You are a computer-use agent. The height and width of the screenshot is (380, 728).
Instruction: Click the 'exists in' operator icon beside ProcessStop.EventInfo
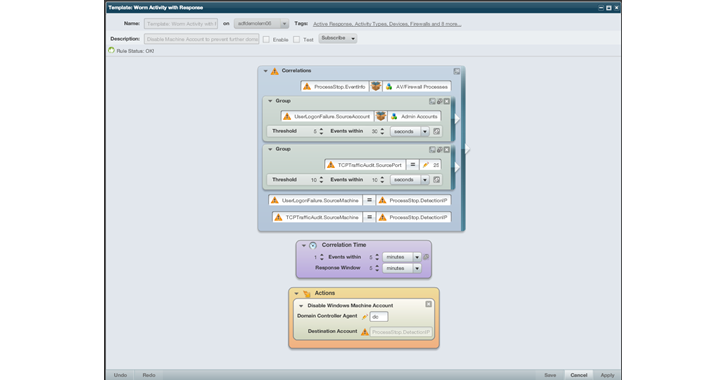[376, 86]
